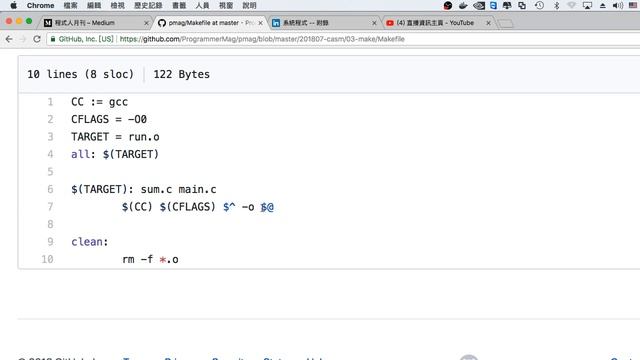Open the 檔案 (File) menu

71,5
